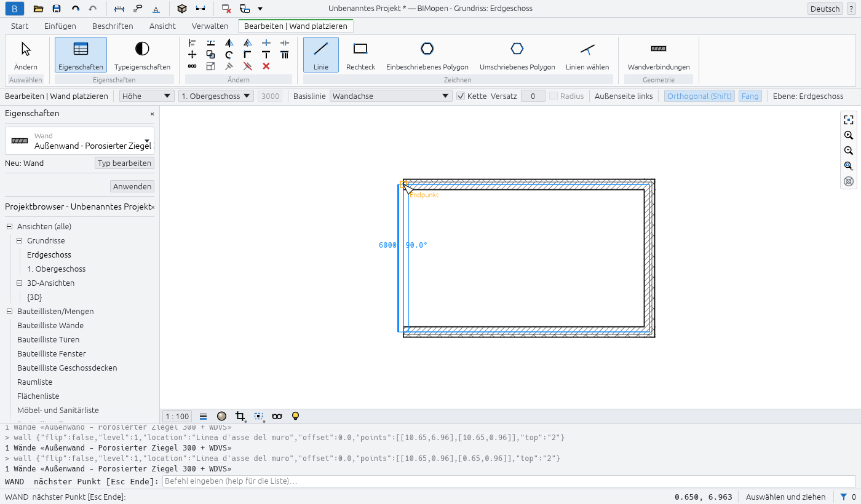Toggle the Radius checkbox

point(553,96)
